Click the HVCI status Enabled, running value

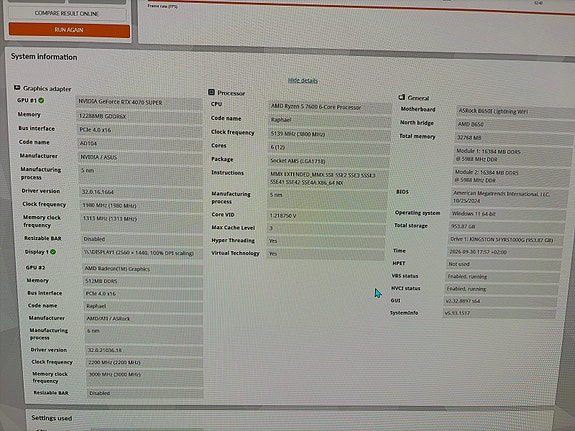tap(501, 289)
